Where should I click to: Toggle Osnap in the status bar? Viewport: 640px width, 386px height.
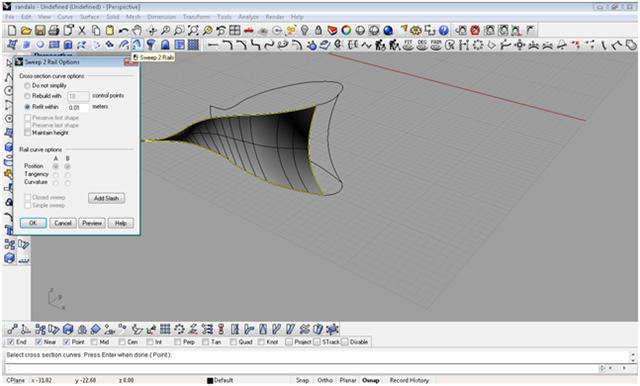tap(371, 380)
